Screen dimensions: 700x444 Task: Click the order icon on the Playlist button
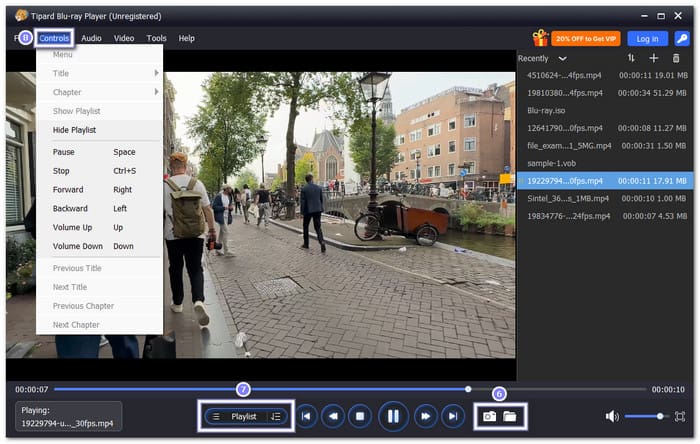point(275,416)
